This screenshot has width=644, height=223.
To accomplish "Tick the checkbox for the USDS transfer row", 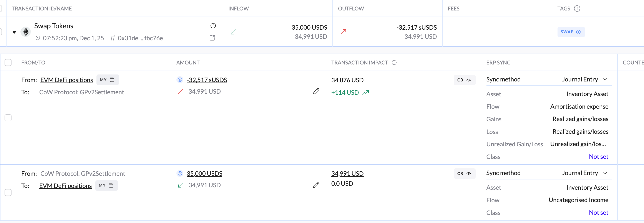I will click(x=8, y=193).
